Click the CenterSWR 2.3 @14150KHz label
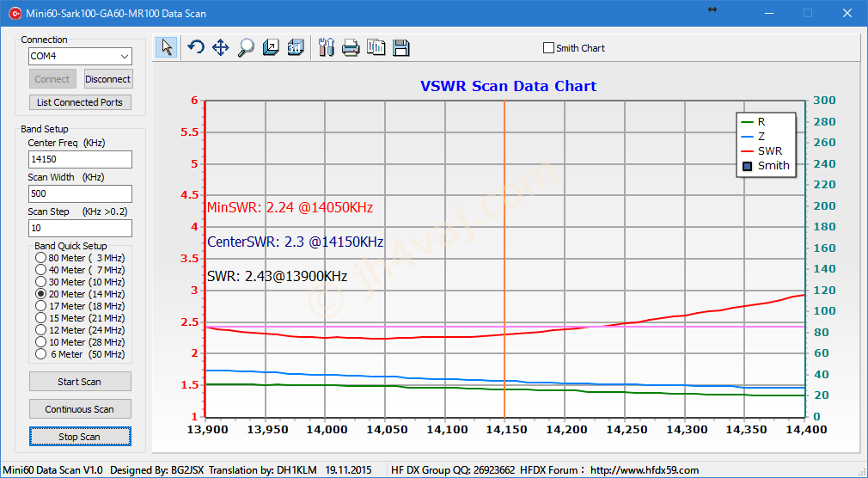The height and width of the screenshot is (478, 868). point(295,242)
